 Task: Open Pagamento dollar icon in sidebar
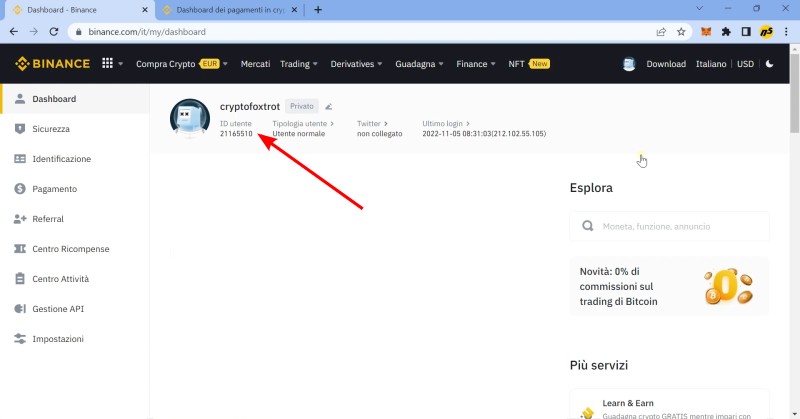pos(20,189)
